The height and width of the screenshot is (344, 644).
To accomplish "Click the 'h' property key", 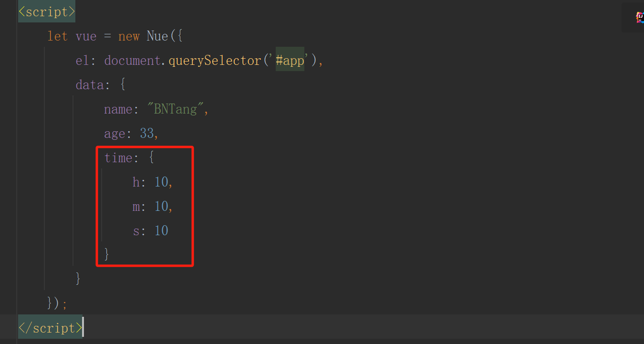I will 136,182.
